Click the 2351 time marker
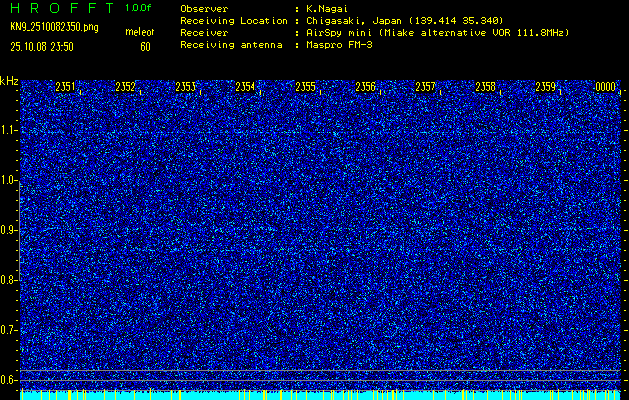 point(66,88)
